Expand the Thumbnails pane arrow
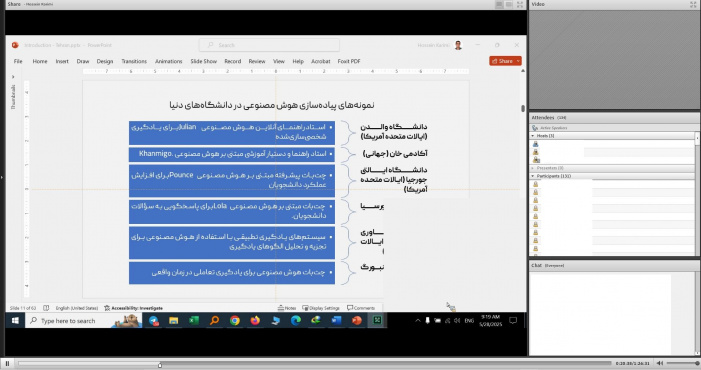Image resolution: width=701 pixels, height=370 pixels. [x=13, y=77]
